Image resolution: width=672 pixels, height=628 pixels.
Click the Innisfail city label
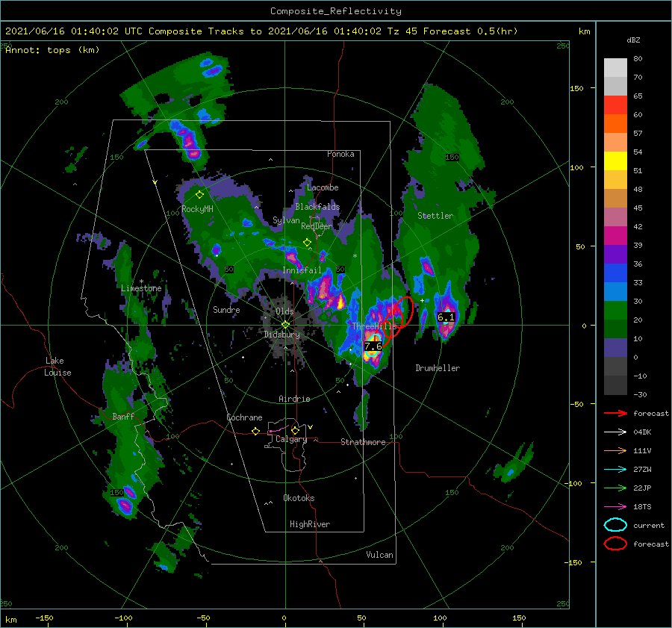pyautogui.click(x=302, y=270)
